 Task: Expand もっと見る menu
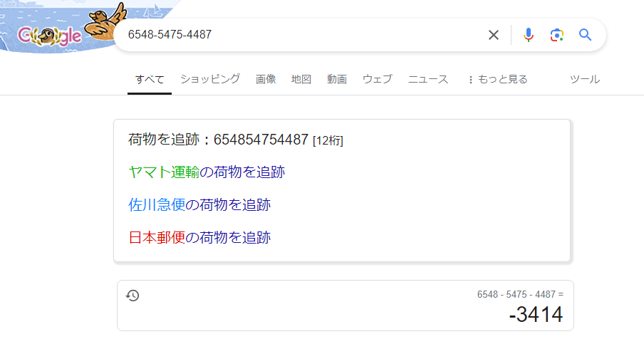pyautogui.click(x=498, y=79)
